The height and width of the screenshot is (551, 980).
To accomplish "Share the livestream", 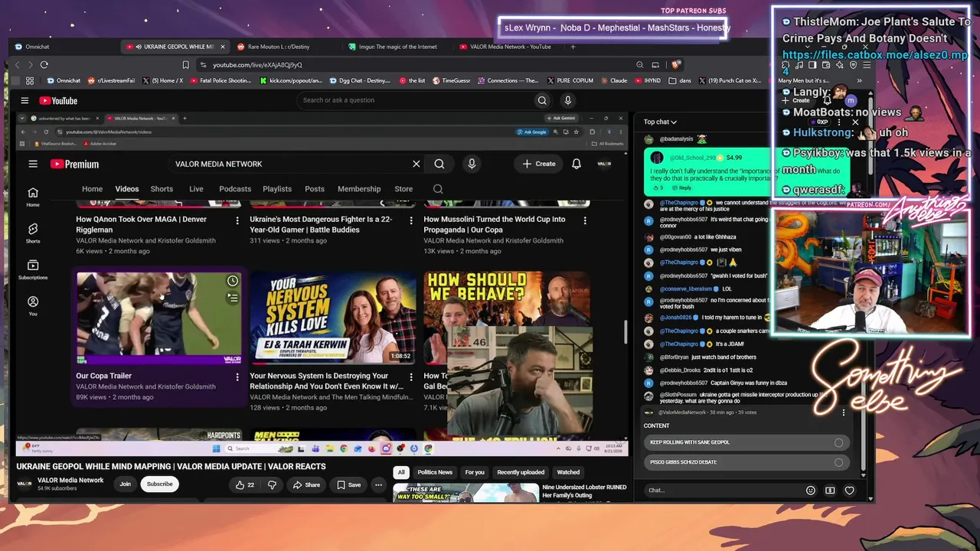I will pyautogui.click(x=306, y=484).
